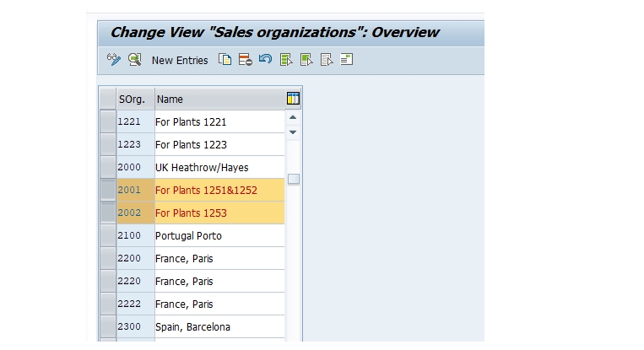The width and height of the screenshot is (644, 350).
Task: Toggle the row selector for 2002
Action: click(x=108, y=213)
